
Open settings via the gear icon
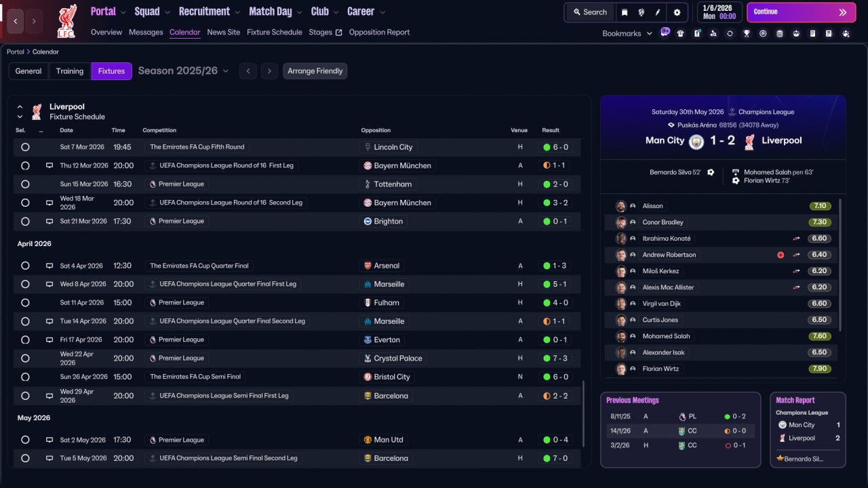pyautogui.click(x=677, y=12)
